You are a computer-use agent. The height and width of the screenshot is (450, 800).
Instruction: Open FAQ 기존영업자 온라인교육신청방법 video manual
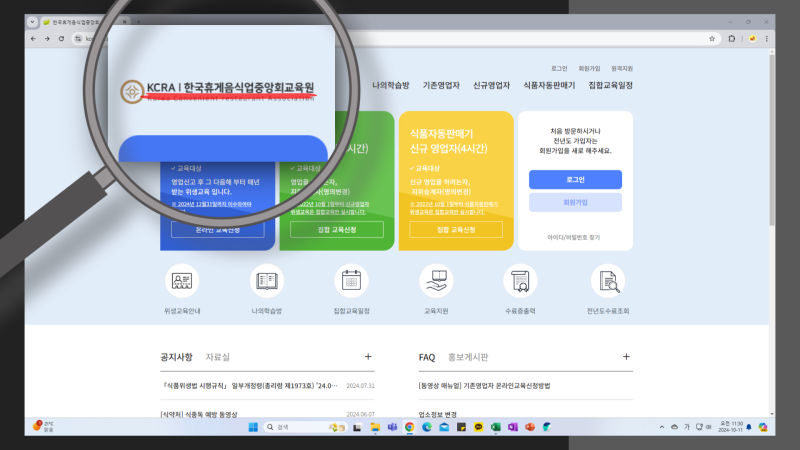pyautogui.click(x=484, y=386)
